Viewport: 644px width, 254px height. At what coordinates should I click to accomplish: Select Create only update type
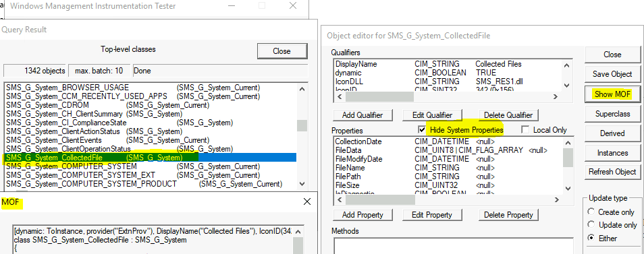(591, 212)
